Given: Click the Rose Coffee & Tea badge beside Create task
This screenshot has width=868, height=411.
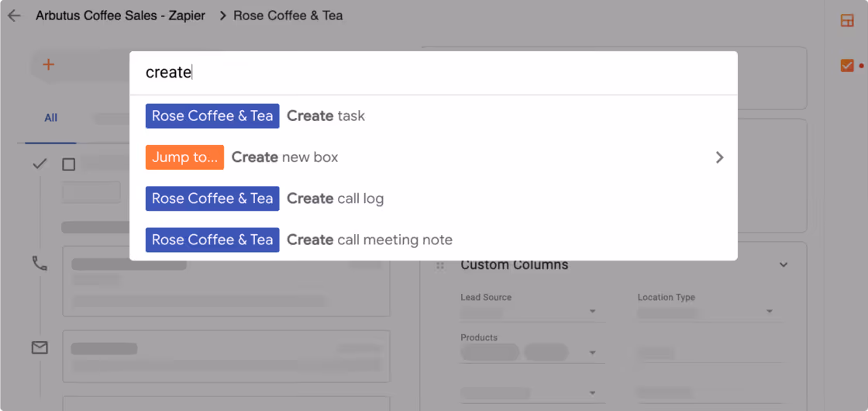Looking at the screenshot, I should 212,116.
